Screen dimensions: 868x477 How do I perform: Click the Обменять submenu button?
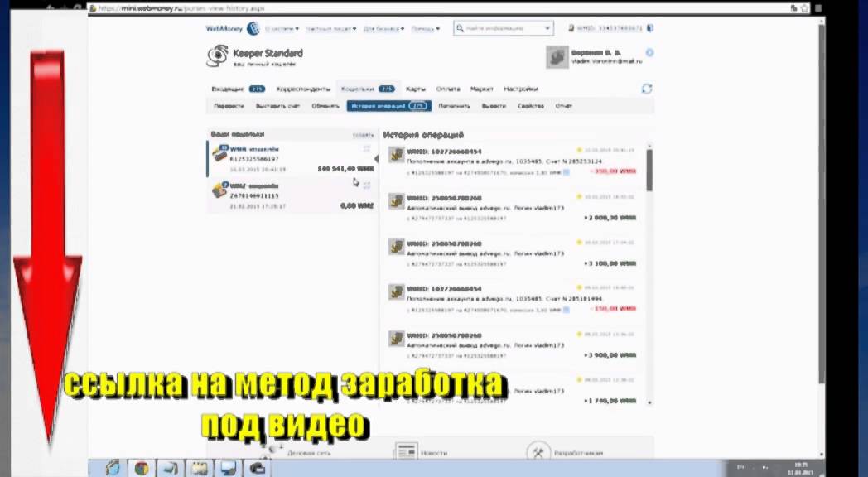tap(325, 106)
